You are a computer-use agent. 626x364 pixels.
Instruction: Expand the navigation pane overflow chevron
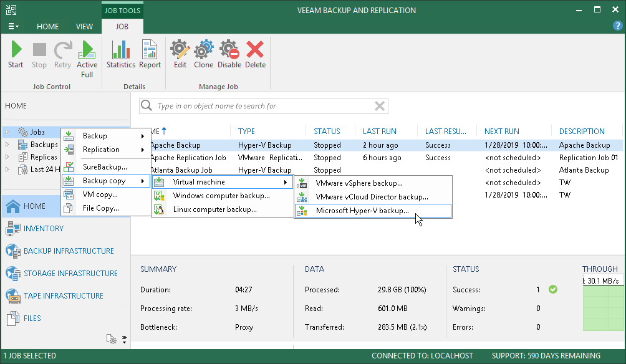click(124, 339)
